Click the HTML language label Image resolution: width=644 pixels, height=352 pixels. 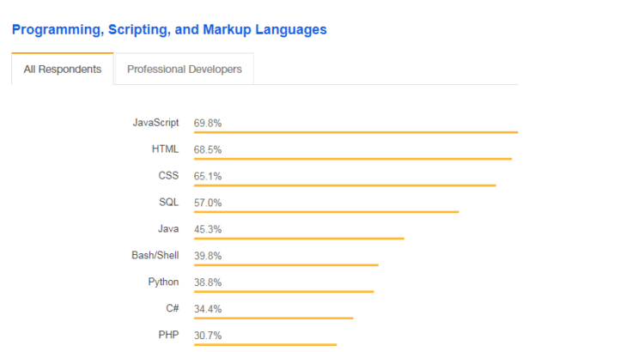(165, 149)
